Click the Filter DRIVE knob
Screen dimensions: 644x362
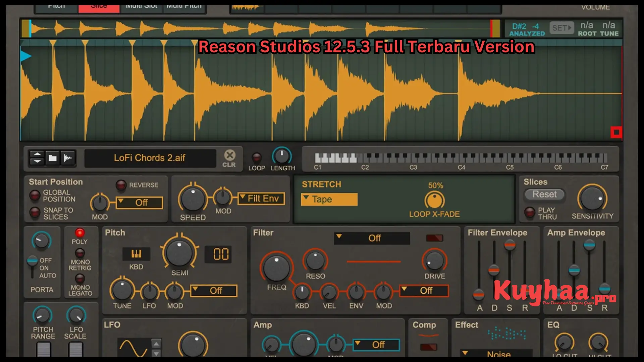click(434, 261)
